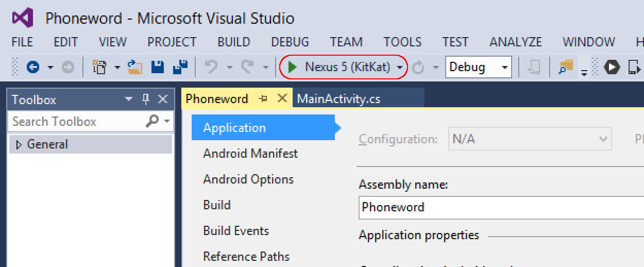Pin the Toolbox panel with pushpin
Image resolution: width=644 pixels, height=267 pixels.
(x=146, y=99)
